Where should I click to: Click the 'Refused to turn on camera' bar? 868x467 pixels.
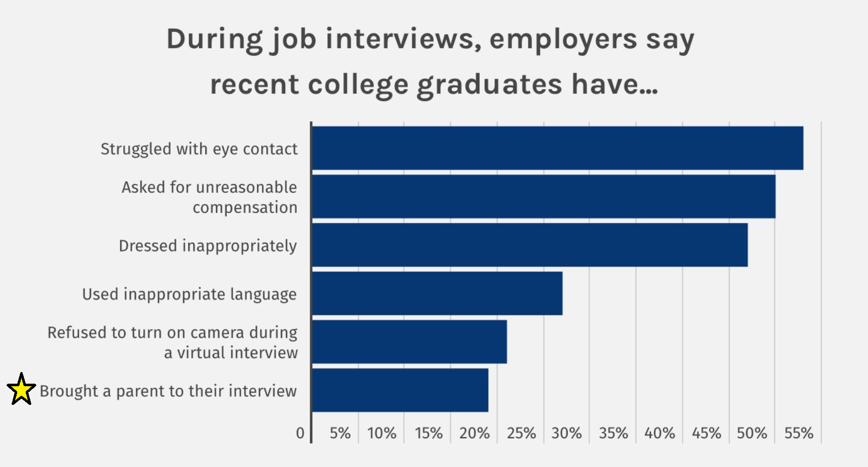[409, 342]
